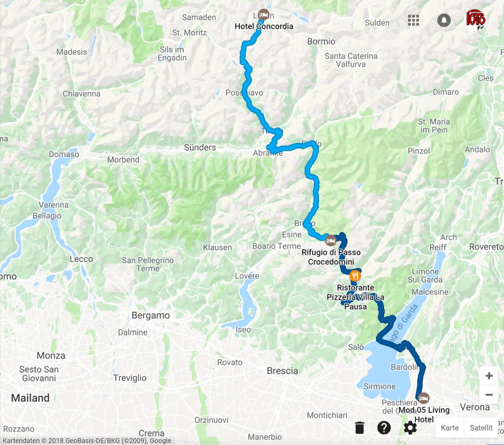The width and height of the screenshot is (504, 445).
Task: Select the orange restaurant marker for Villa La Pausa
Action: pyautogui.click(x=355, y=276)
